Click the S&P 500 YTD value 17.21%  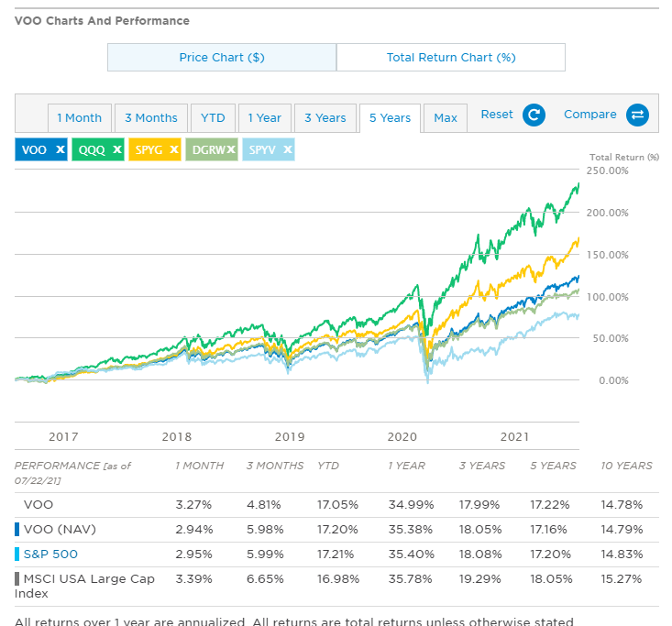point(336,554)
